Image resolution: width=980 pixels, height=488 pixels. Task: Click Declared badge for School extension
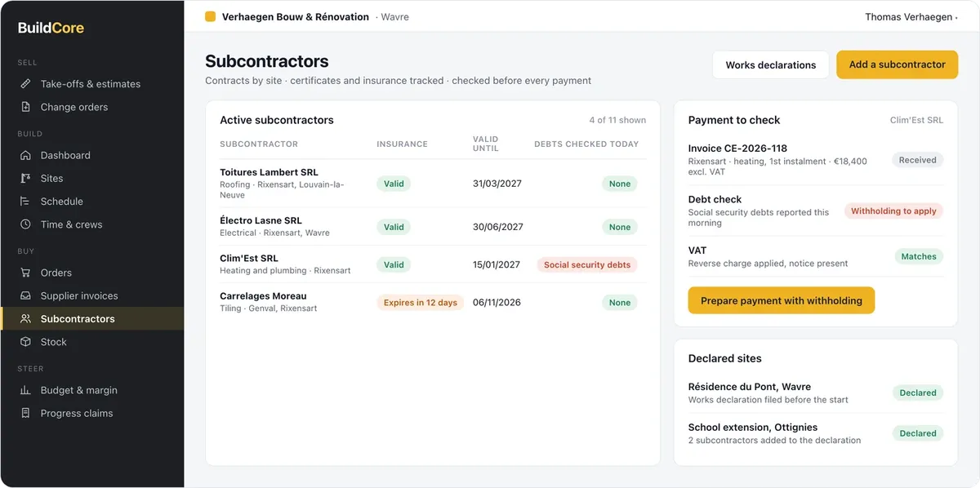pos(918,433)
